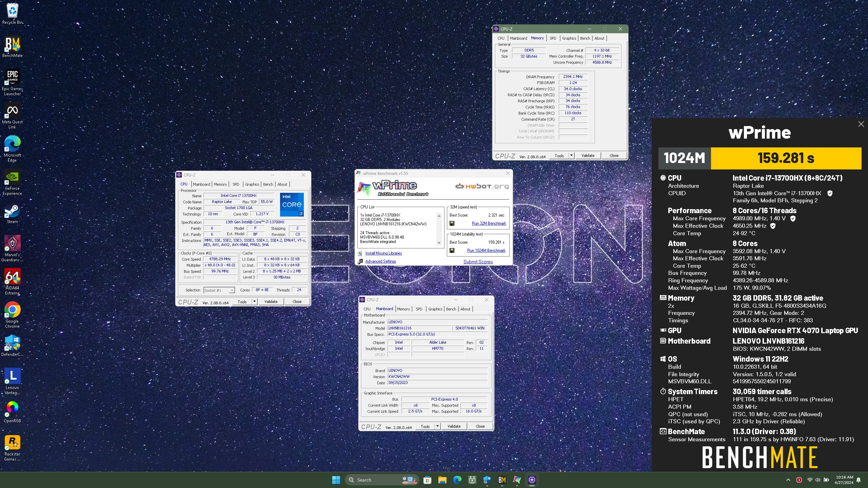Click Run 32M Benchmark link in wPrime
The height and width of the screenshot is (488, 868).
[489, 224]
